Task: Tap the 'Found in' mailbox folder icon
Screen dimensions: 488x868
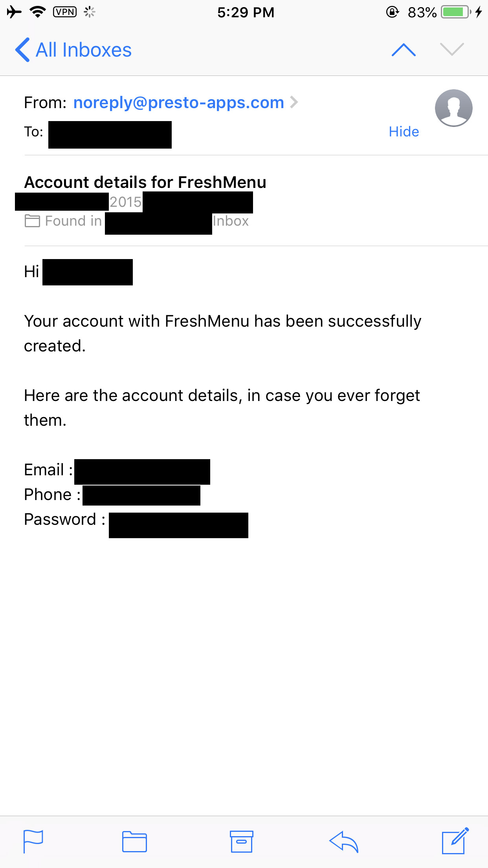Action: point(32,221)
